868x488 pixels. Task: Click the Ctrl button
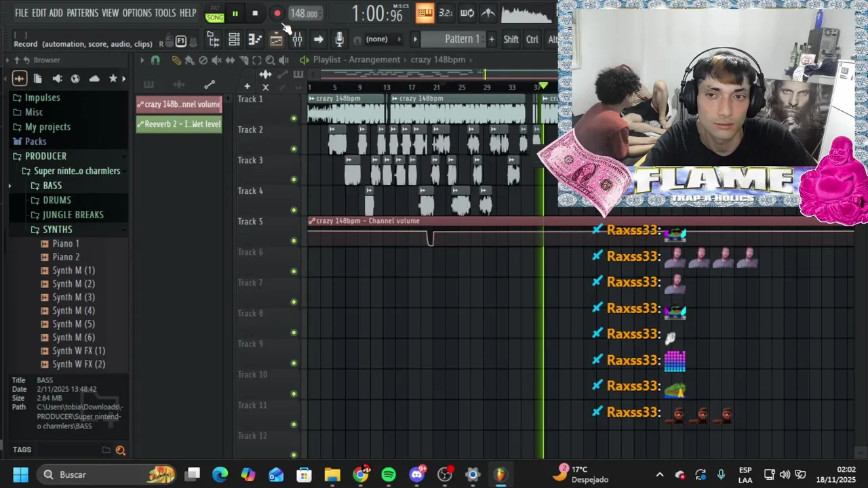click(532, 39)
